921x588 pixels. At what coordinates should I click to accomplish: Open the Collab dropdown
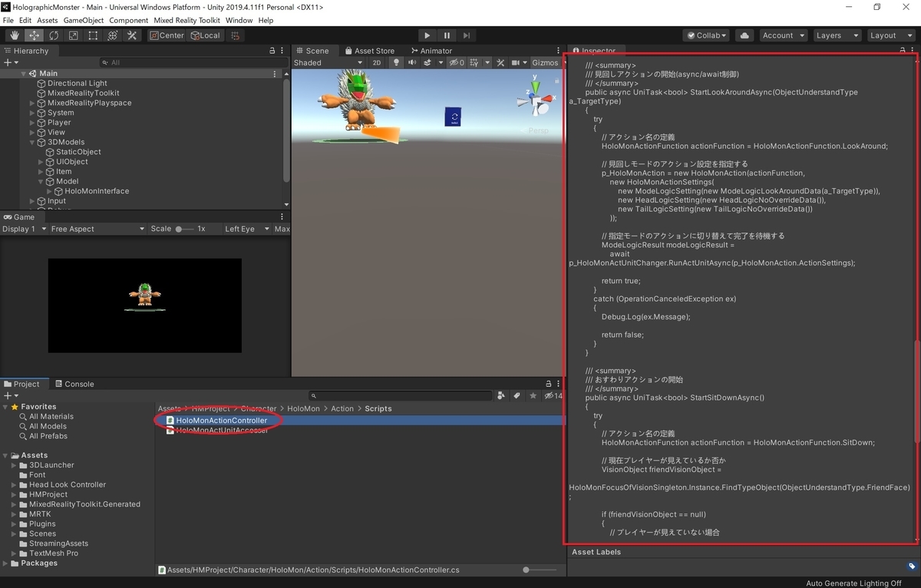[x=707, y=35]
